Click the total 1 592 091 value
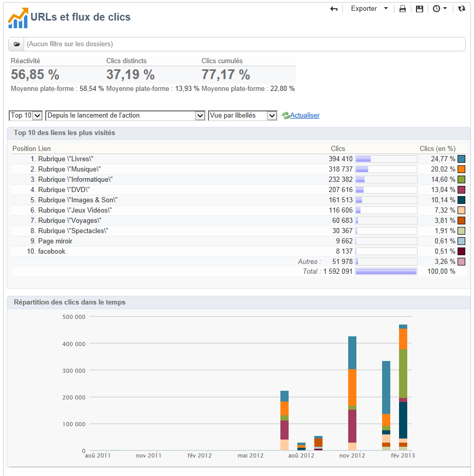 pyautogui.click(x=338, y=272)
